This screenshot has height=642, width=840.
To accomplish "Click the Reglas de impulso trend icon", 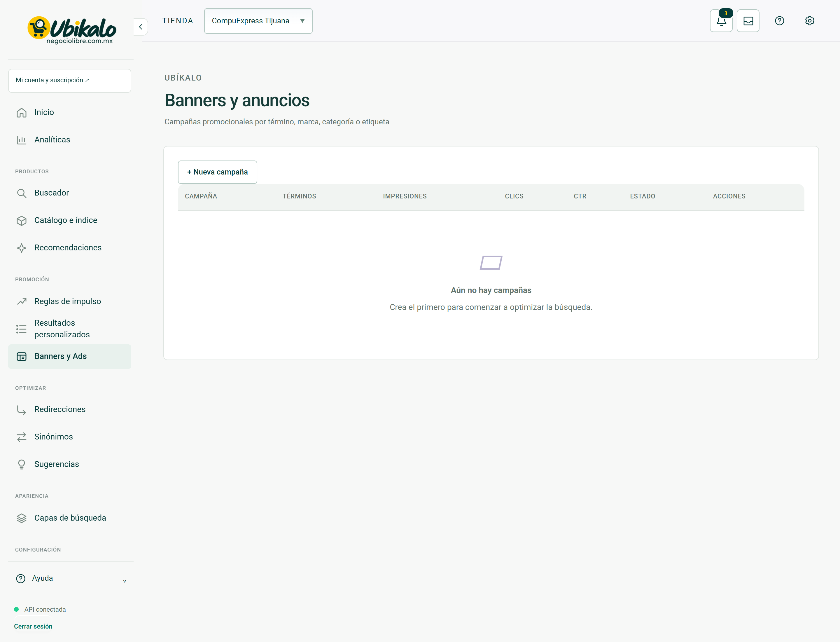I will [x=22, y=301].
